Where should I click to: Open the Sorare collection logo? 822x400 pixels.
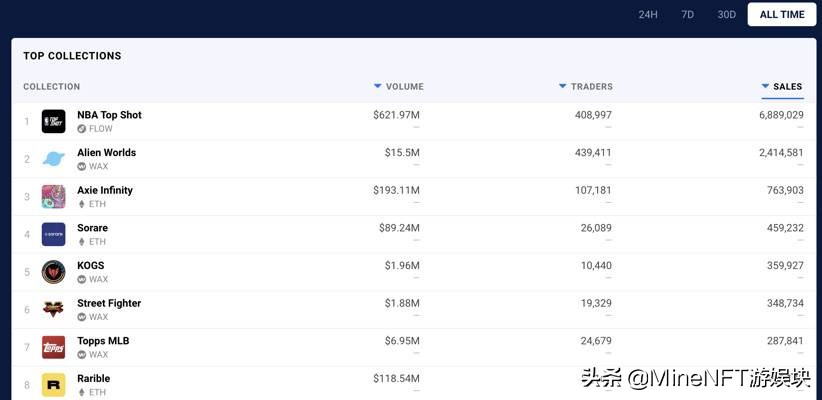point(53,234)
